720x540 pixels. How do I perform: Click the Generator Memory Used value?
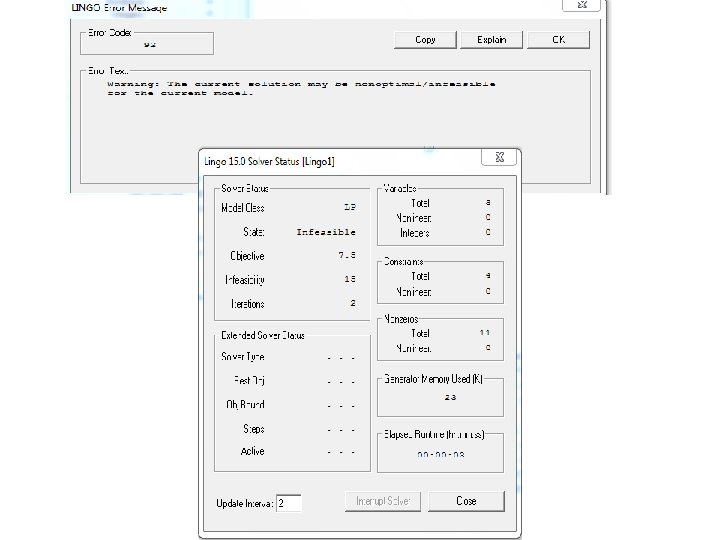point(450,397)
